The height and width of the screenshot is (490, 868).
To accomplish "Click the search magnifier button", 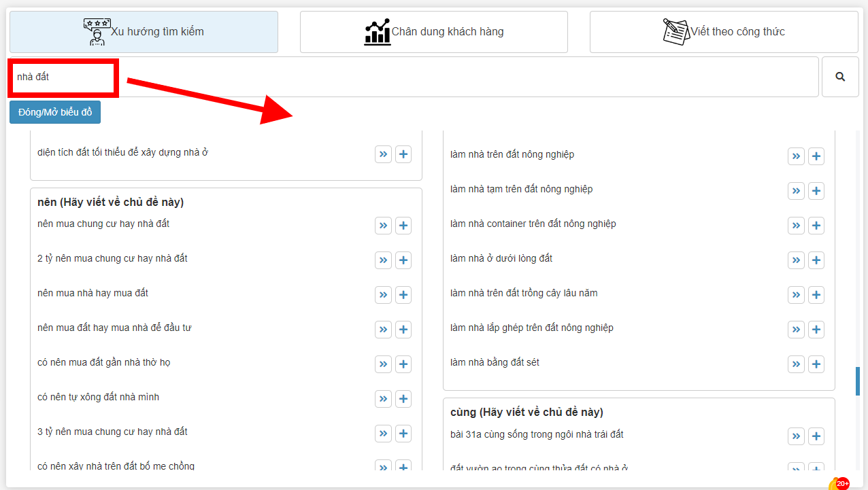I will pos(840,77).
